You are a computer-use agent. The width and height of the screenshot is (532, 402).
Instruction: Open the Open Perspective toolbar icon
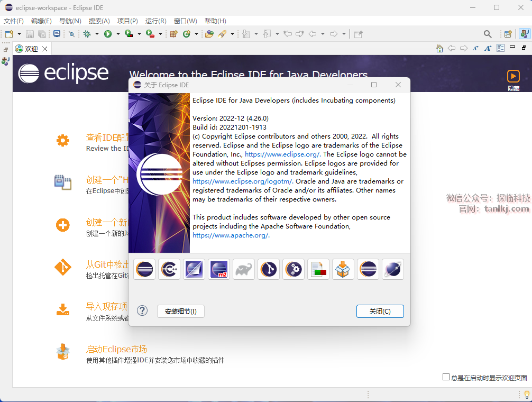tap(508, 34)
